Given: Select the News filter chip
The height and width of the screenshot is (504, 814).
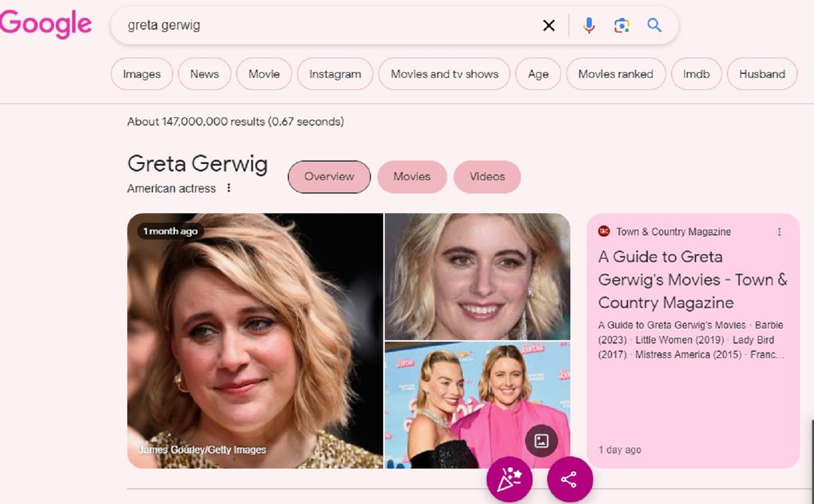Looking at the screenshot, I should [x=204, y=74].
